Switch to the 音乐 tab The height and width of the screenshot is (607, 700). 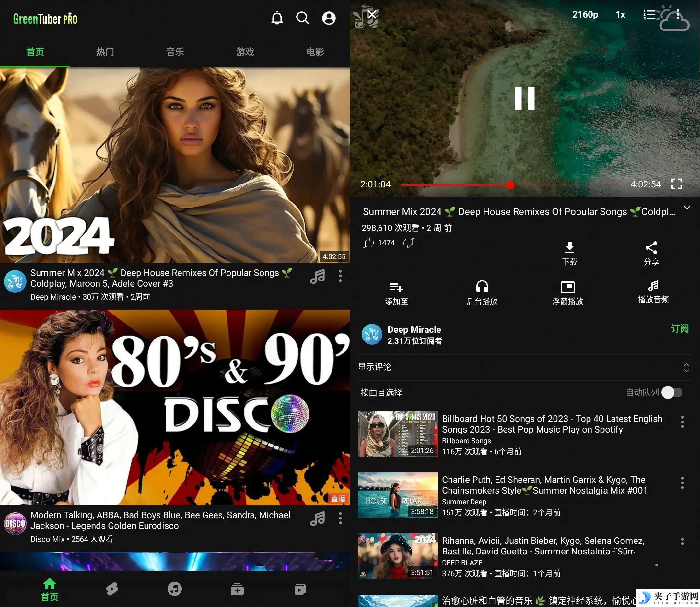coord(175,52)
